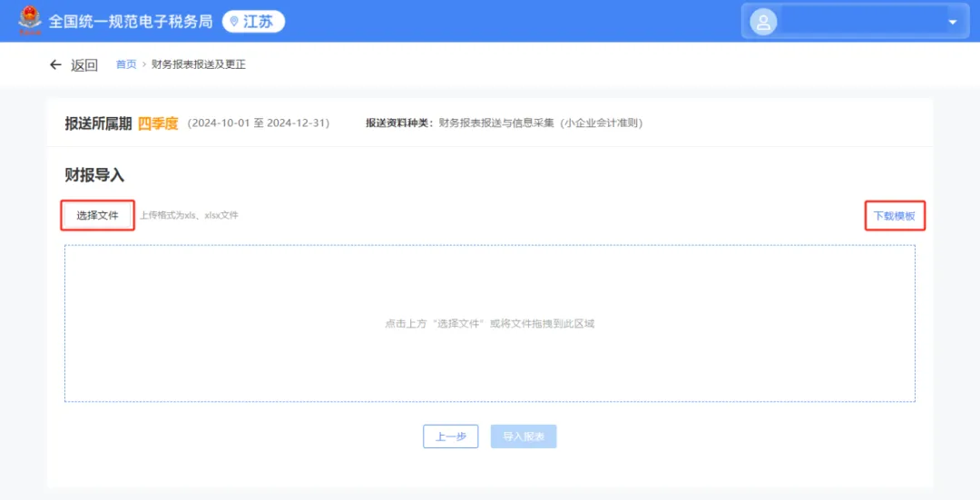Click the left arrow back icon
Viewport: 980px width, 500px height.
tap(56, 64)
